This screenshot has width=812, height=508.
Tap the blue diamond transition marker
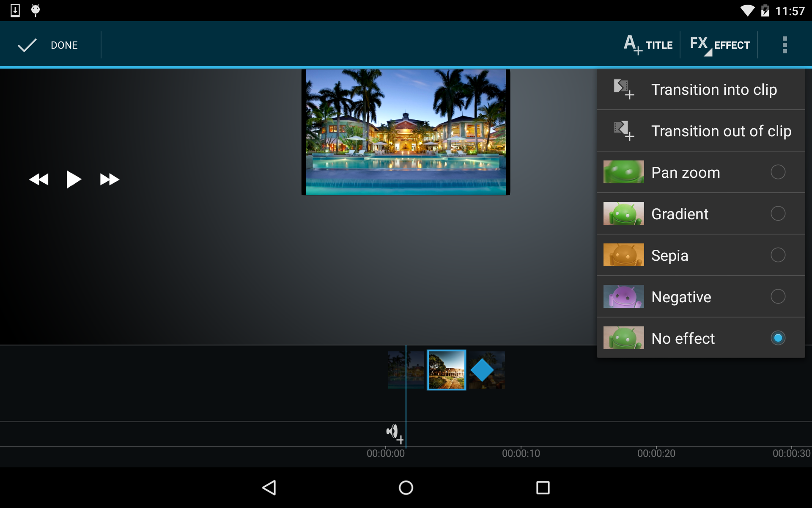pos(482,370)
